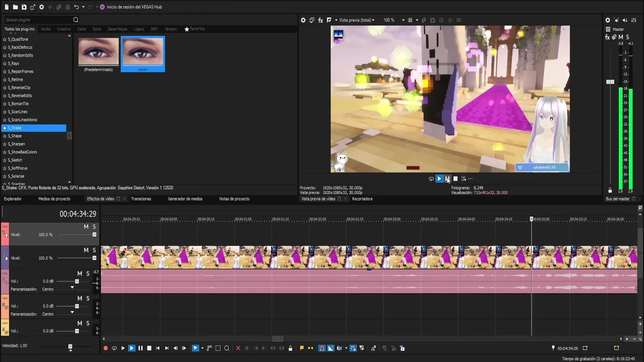Screen dimensions: 644x362
Task: Switch to Creativo plugin category tab
Action: pyautogui.click(x=64, y=29)
